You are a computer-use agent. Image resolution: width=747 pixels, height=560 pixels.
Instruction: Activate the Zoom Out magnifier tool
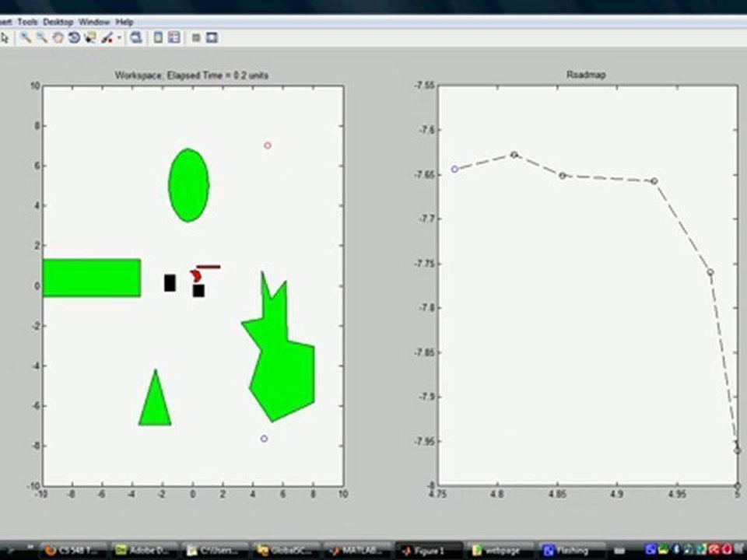(x=42, y=37)
